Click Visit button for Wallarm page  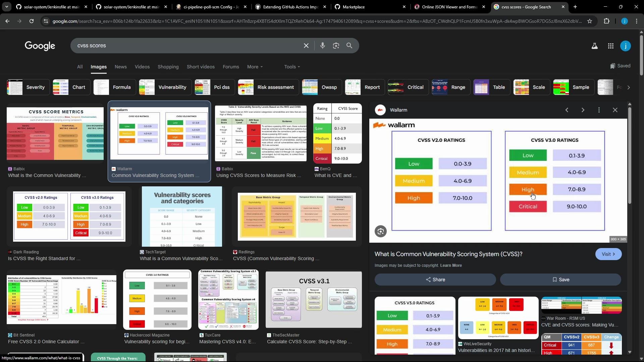coord(608,254)
